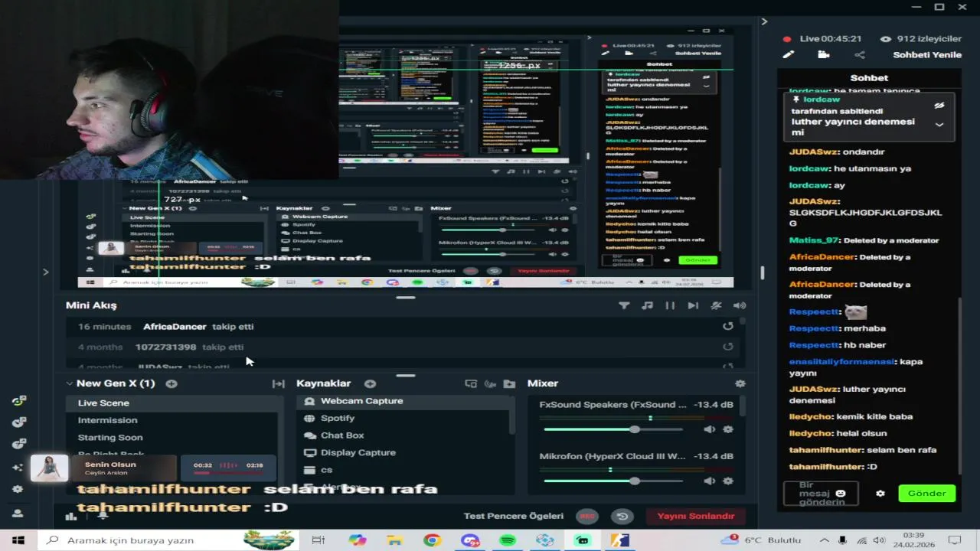Adjust alert volume icon in Mini Akış
Viewport: 980px width, 551px height.
[x=739, y=305]
